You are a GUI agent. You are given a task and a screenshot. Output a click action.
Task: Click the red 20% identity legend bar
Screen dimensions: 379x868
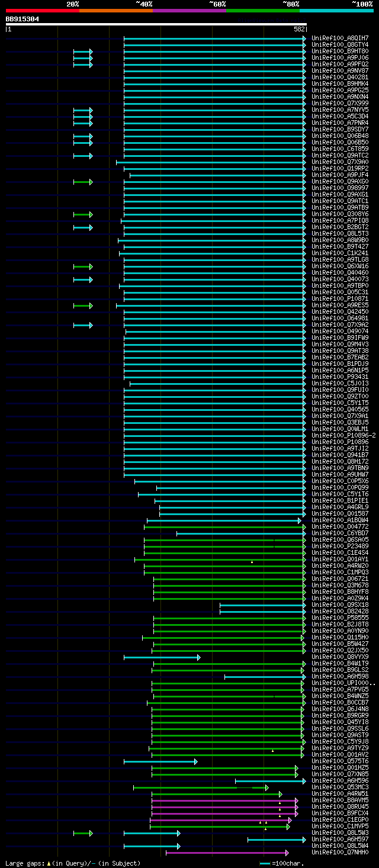[x=43, y=11]
